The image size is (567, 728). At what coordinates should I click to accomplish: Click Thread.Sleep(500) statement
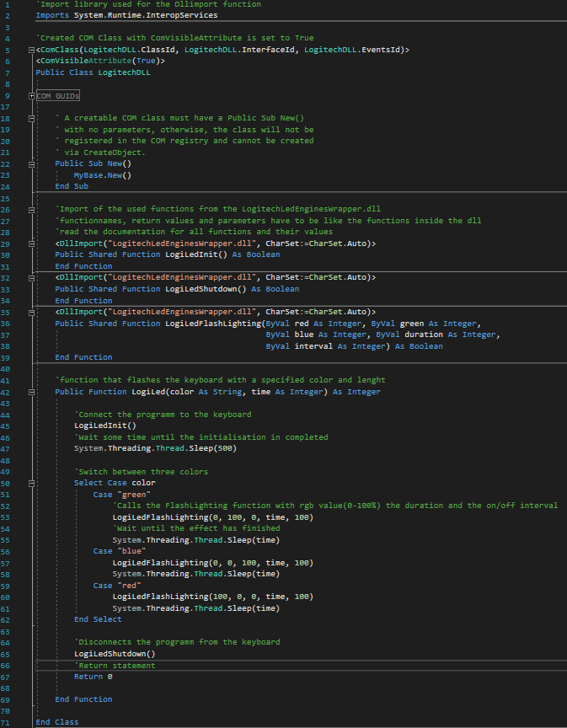pyautogui.click(x=155, y=448)
